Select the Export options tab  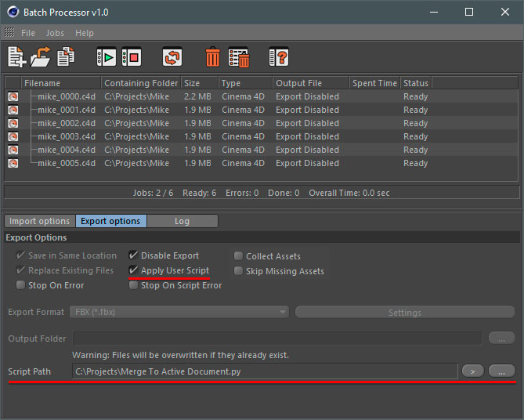pyautogui.click(x=111, y=221)
